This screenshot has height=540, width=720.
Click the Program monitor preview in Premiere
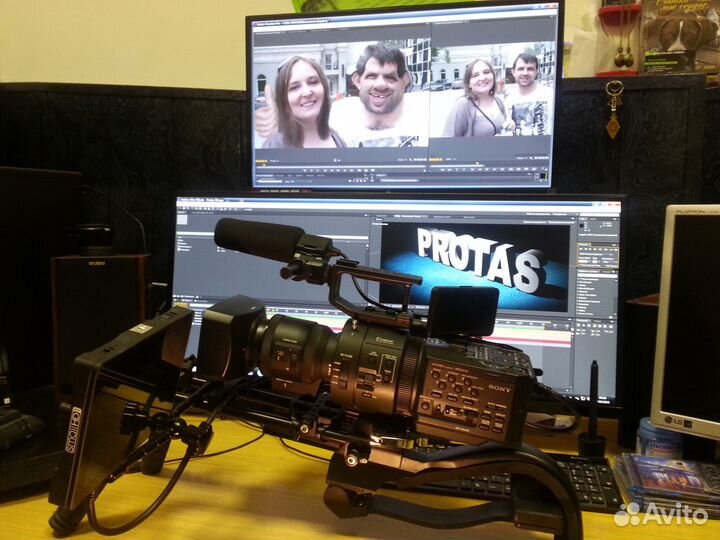(492, 89)
